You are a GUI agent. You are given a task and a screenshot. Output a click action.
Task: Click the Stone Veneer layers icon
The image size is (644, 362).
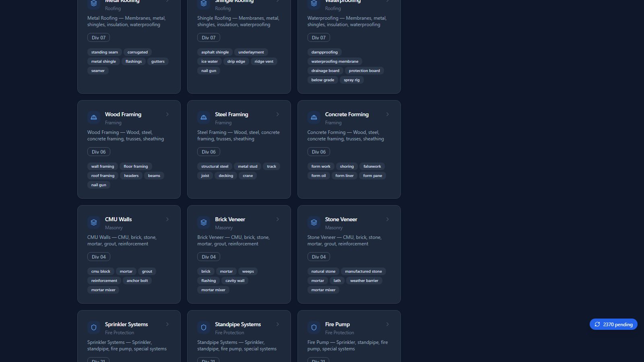(x=314, y=222)
